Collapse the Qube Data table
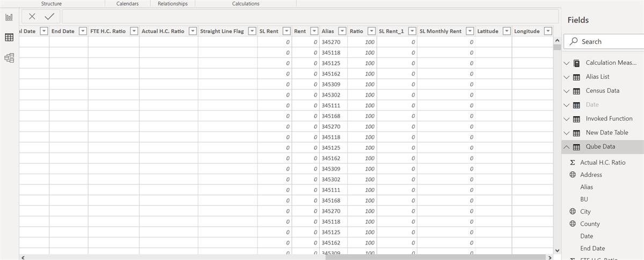 (x=566, y=147)
